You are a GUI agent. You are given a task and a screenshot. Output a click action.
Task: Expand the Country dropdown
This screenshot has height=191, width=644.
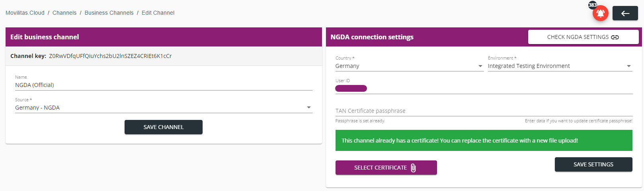point(480,66)
